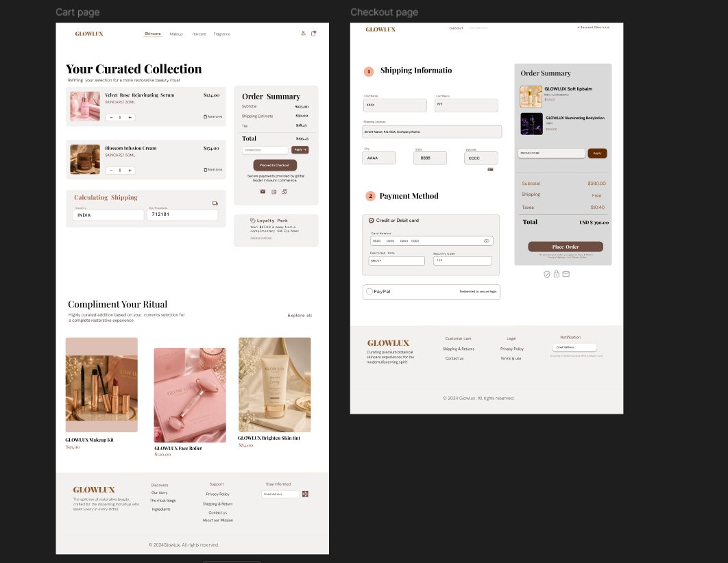Click Continue shopping link in Loyalty Perk
Screen dimensions: 728x563
[x=261, y=238]
